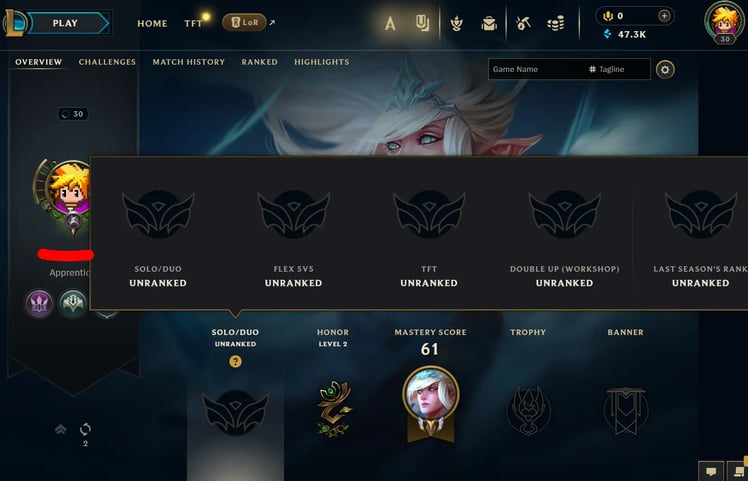Screen dimensions: 748x481
Task: Switch to the Match History tab
Action: pyautogui.click(x=188, y=62)
